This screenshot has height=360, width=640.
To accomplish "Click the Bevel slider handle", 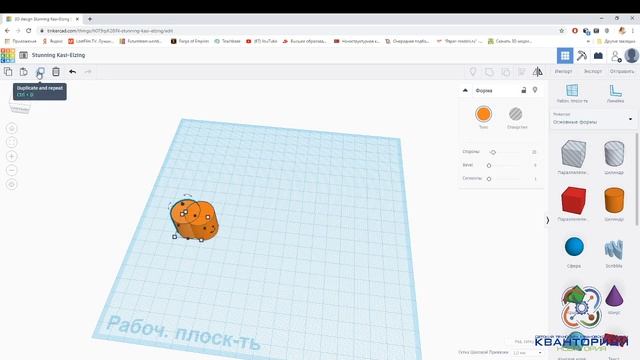I will tap(489, 165).
